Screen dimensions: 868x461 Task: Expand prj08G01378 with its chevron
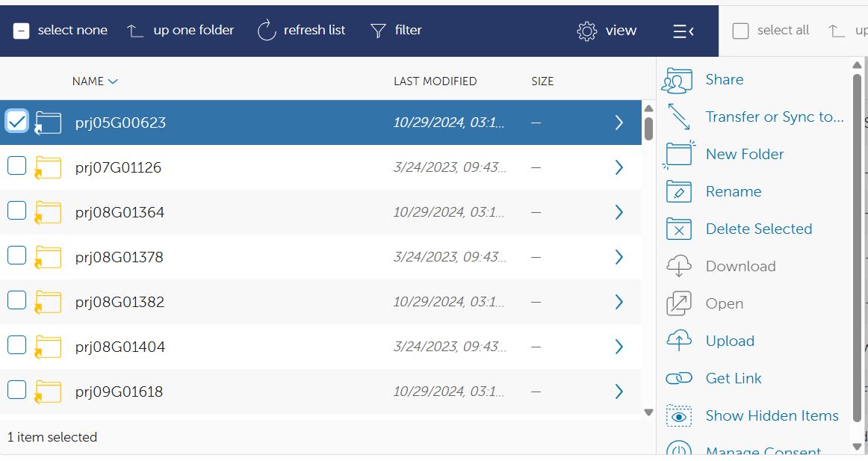(x=619, y=257)
